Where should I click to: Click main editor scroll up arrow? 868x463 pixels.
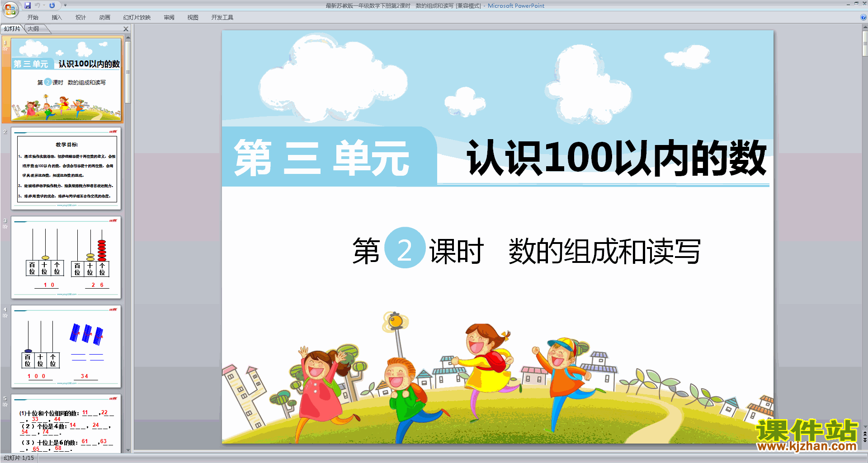(x=865, y=28)
